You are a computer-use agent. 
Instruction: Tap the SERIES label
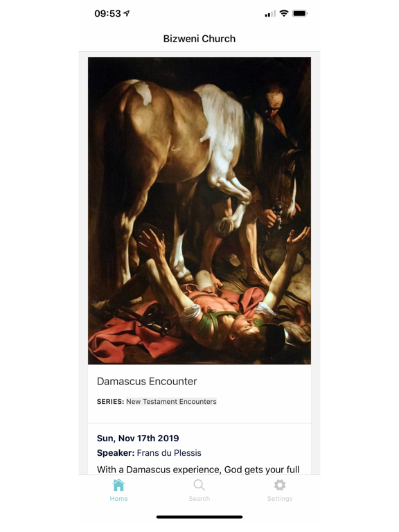click(x=110, y=401)
